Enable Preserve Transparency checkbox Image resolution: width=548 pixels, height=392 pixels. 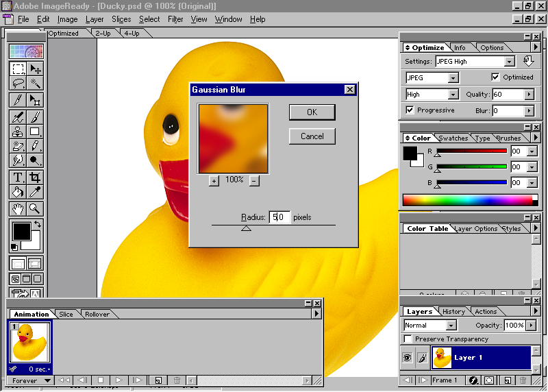(408, 339)
